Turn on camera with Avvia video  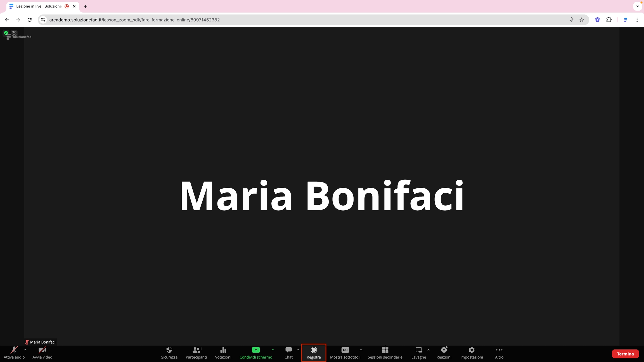[42, 353]
